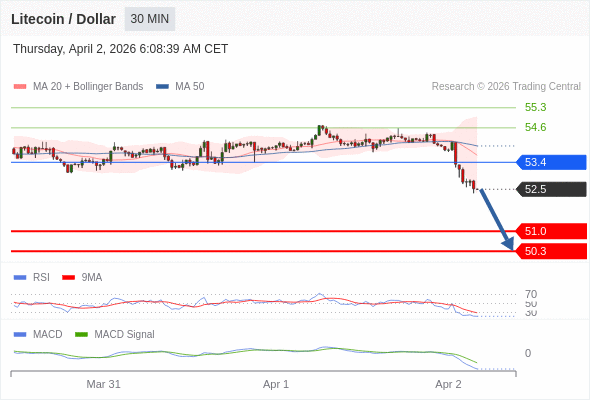Click the red 51.0 support price tag
The width and height of the screenshot is (590, 400).
pyautogui.click(x=551, y=231)
